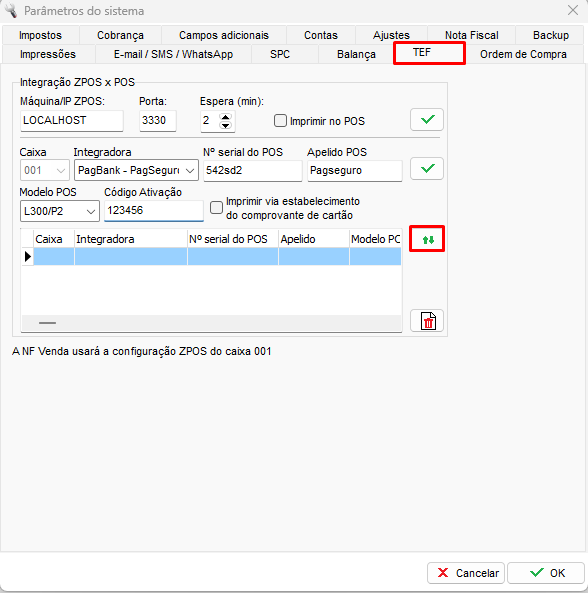Click the wrench icon in title bar
588x593 pixels.
click(11, 11)
